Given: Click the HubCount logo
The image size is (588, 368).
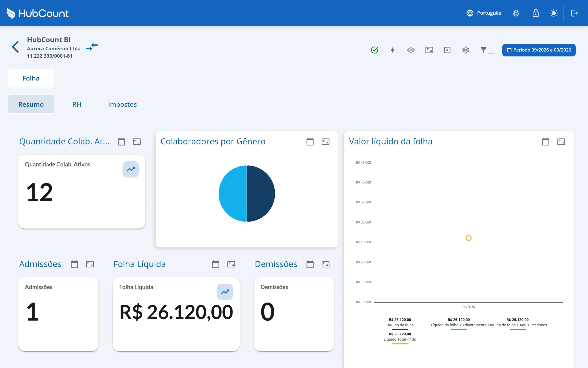Looking at the screenshot, I should (37, 13).
